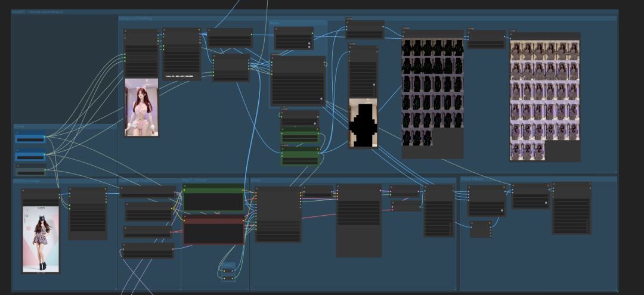644x295 pixels.
Task: Click pin icon on node beside image loader
Action: pyautogui.click(x=200, y=30)
